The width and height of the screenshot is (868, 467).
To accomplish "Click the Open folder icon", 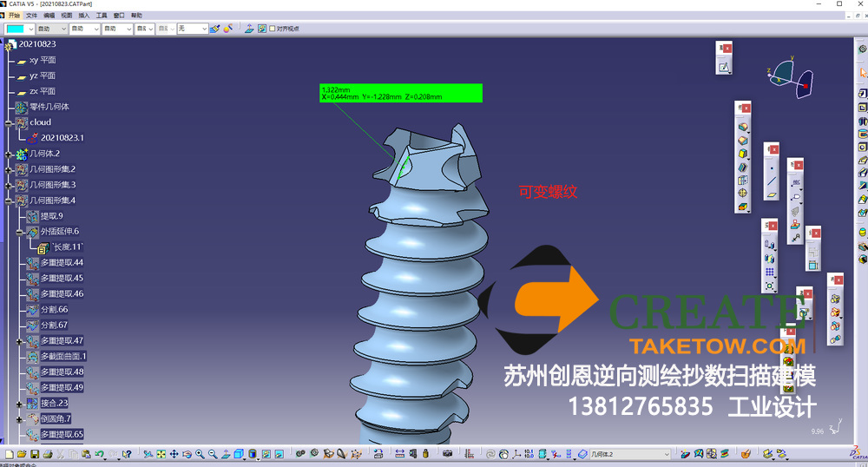I will coord(22,454).
